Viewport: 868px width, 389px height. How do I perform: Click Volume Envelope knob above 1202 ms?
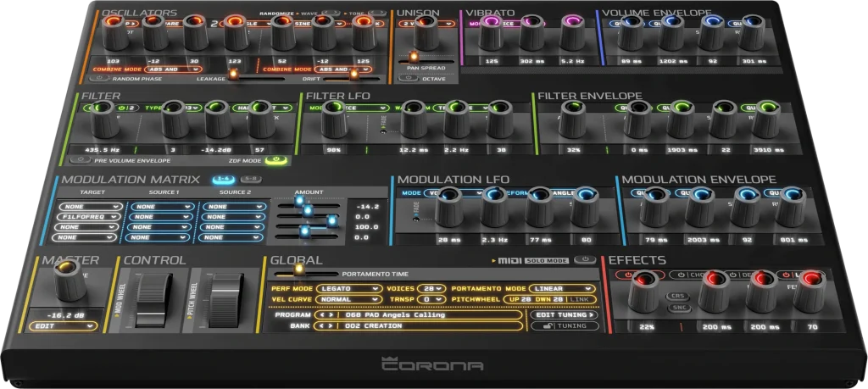click(x=671, y=32)
